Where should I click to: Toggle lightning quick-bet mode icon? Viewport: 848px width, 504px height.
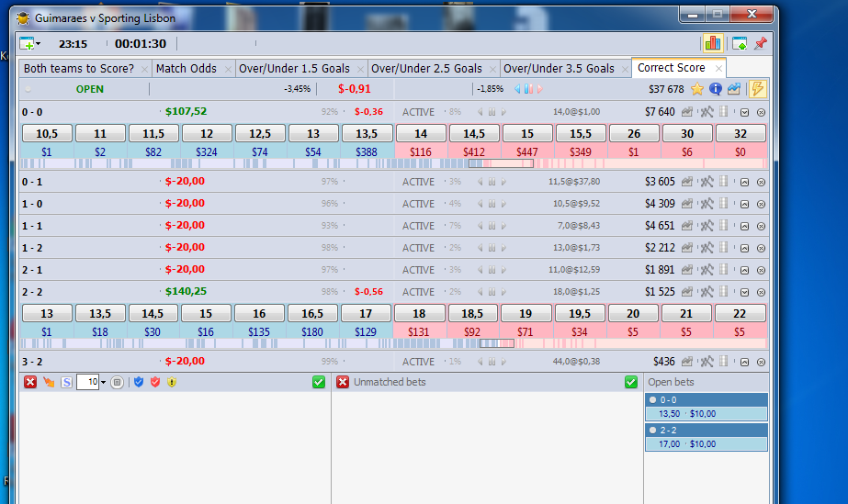pyautogui.click(x=757, y=89)
